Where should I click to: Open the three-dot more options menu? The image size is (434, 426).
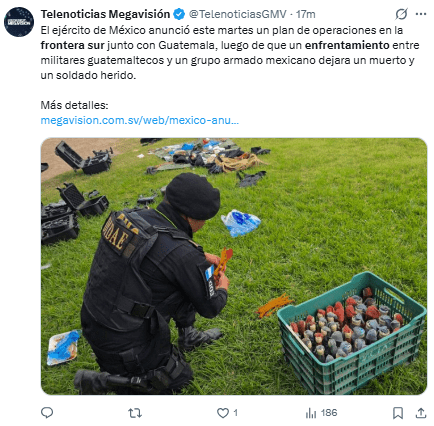point(421,14)
